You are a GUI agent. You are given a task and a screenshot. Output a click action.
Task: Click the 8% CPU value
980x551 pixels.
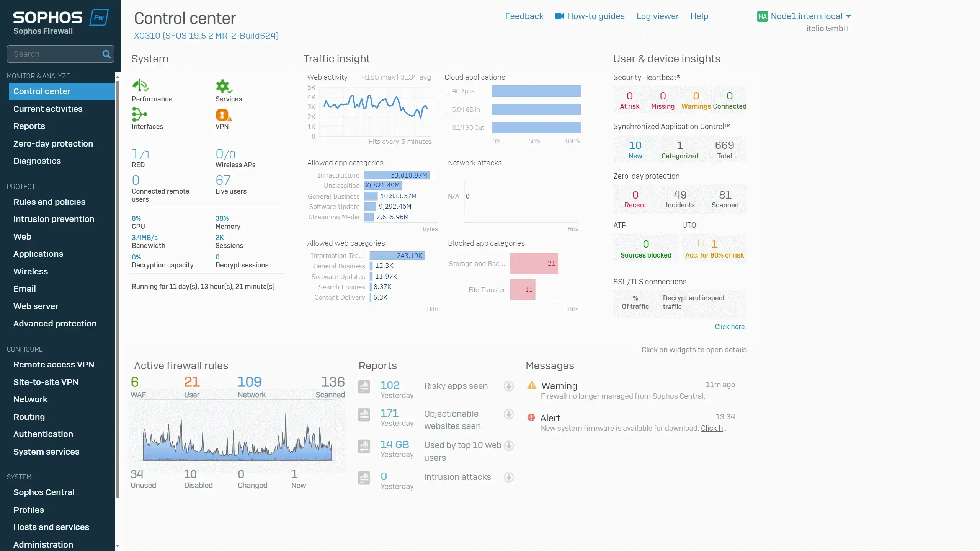tap(136, 218)
